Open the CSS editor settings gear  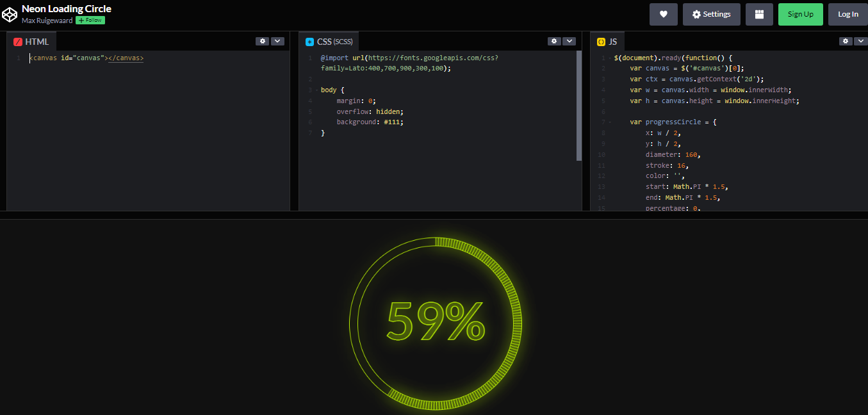554,40
